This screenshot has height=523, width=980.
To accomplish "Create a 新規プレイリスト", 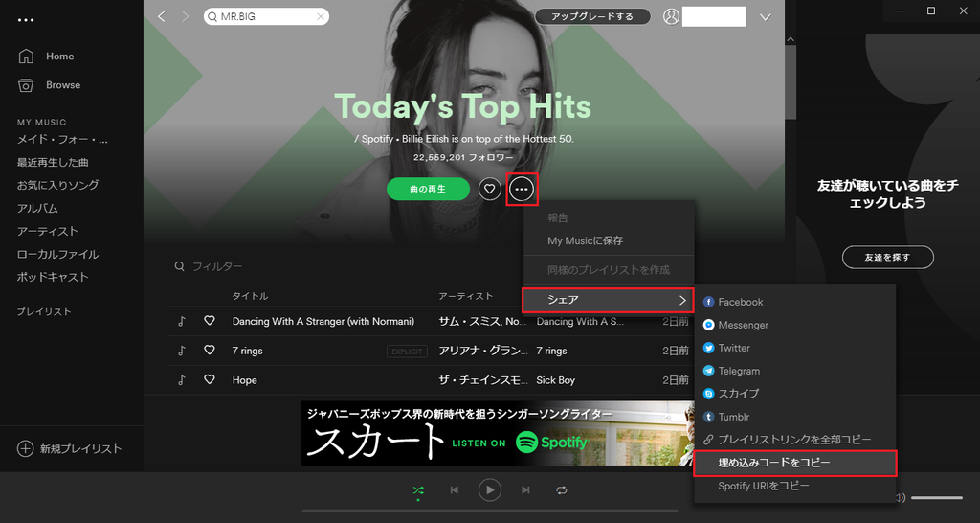I will [x=69, y=448].
